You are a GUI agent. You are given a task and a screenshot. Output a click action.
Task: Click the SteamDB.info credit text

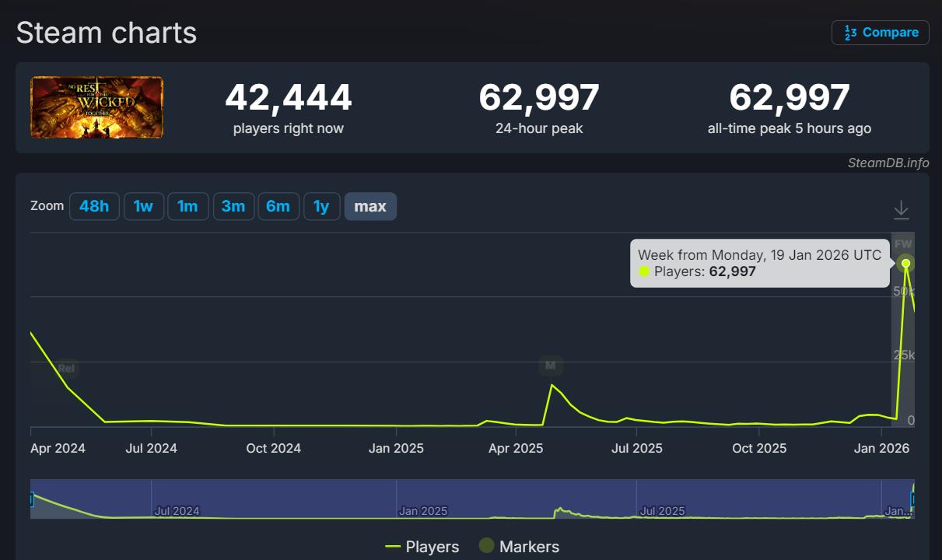coord(888,163)
